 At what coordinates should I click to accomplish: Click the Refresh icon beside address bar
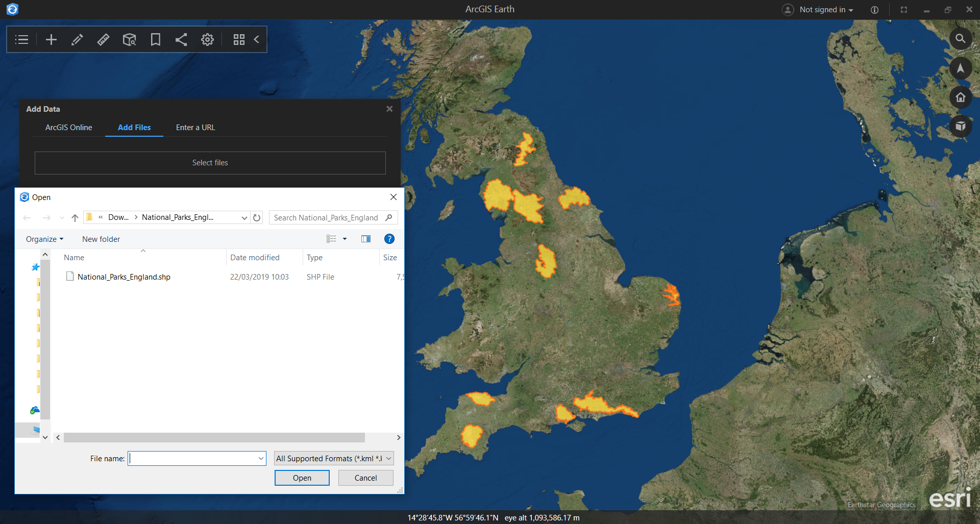click(x=257, y=218)
